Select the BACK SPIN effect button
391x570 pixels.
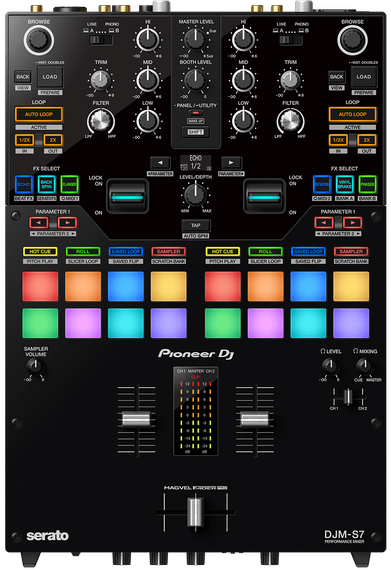47,185
